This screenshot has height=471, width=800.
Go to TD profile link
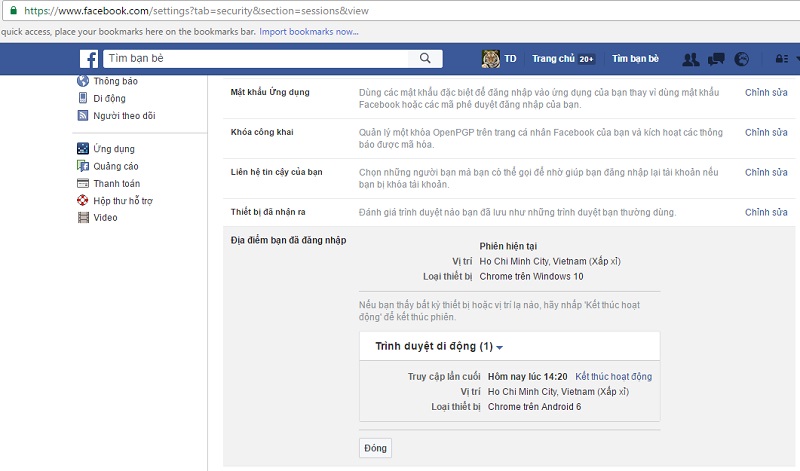point(510,59)
